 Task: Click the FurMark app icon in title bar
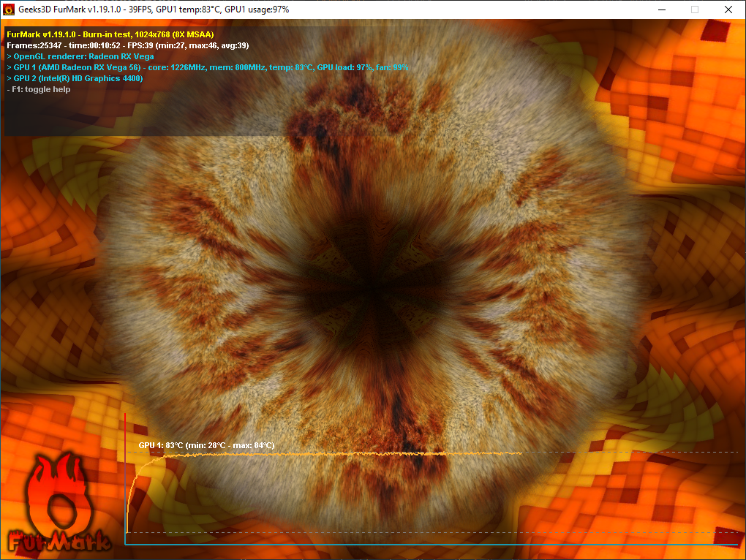click(9, 10)
